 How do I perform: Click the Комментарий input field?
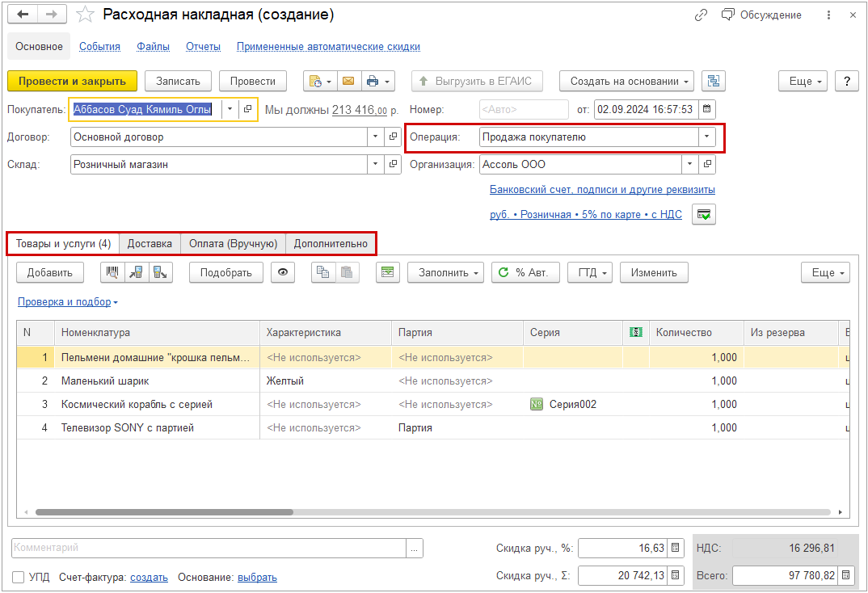pyautogui.click(x=209, y=549)
